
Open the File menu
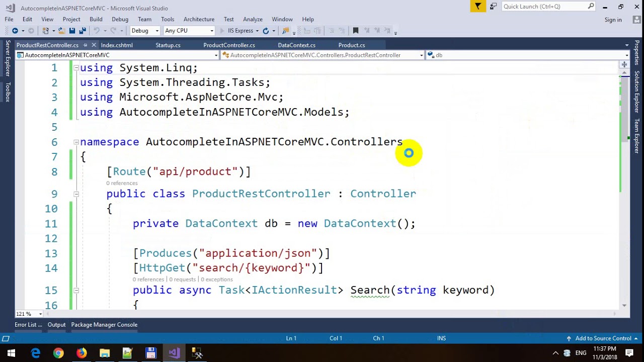tap(9, 19)
